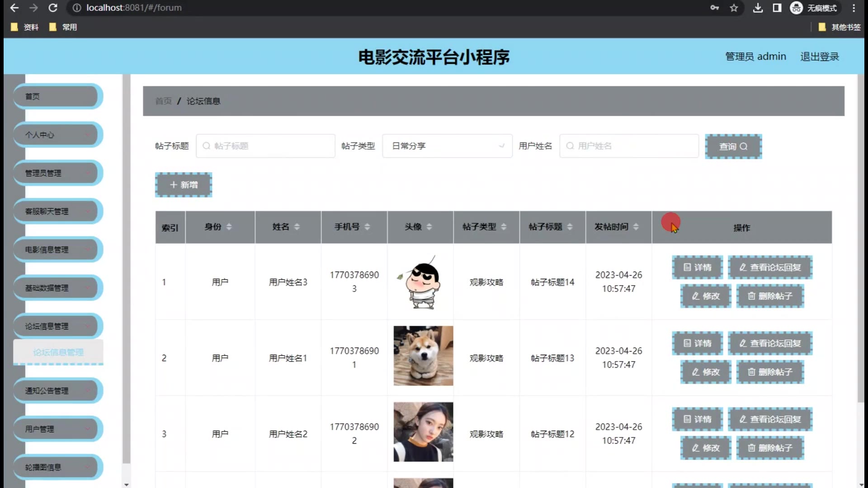
Task: Go back with browser back arrow
Action: pyautogui.click(x=14, y=8)
